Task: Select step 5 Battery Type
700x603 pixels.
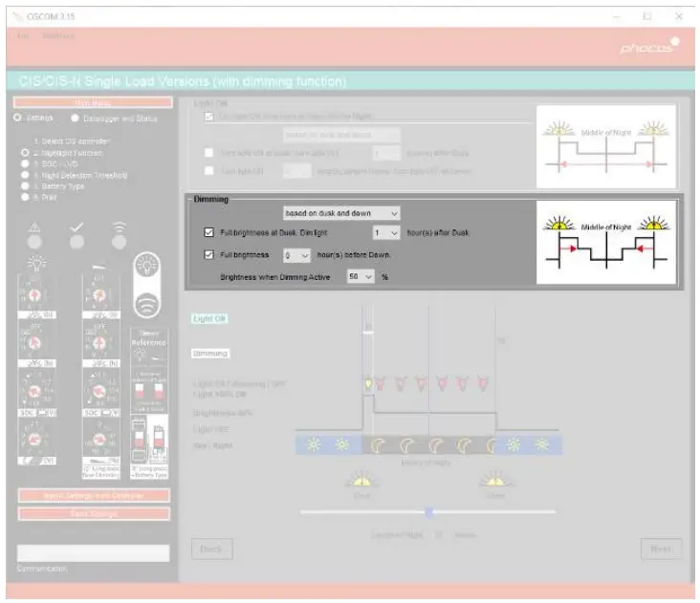Action: coord(25,186)
